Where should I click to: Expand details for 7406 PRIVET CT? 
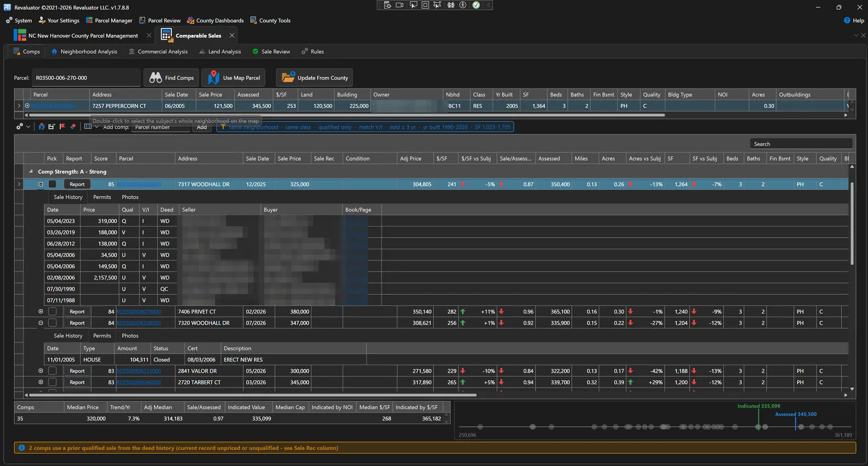click(41, 311)
